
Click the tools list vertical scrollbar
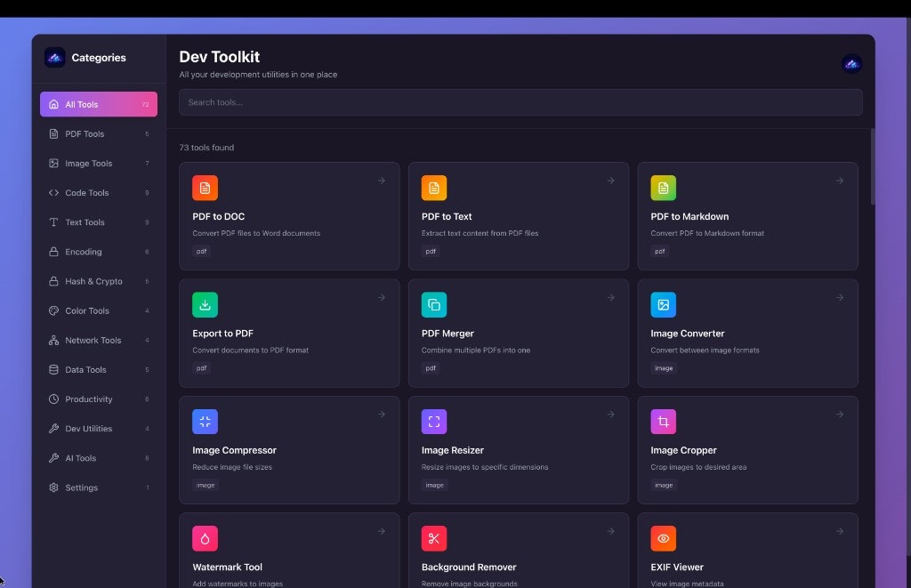click(x=872, y=166)
